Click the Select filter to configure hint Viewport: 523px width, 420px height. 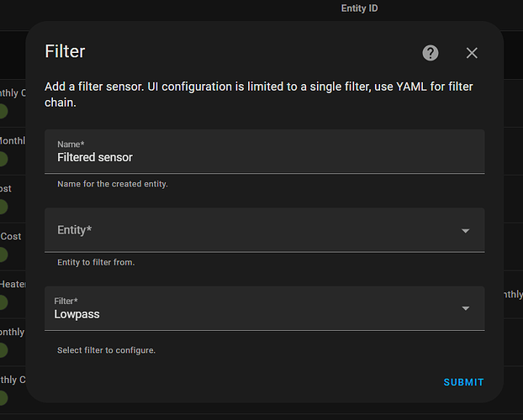(x=106, y=350)
